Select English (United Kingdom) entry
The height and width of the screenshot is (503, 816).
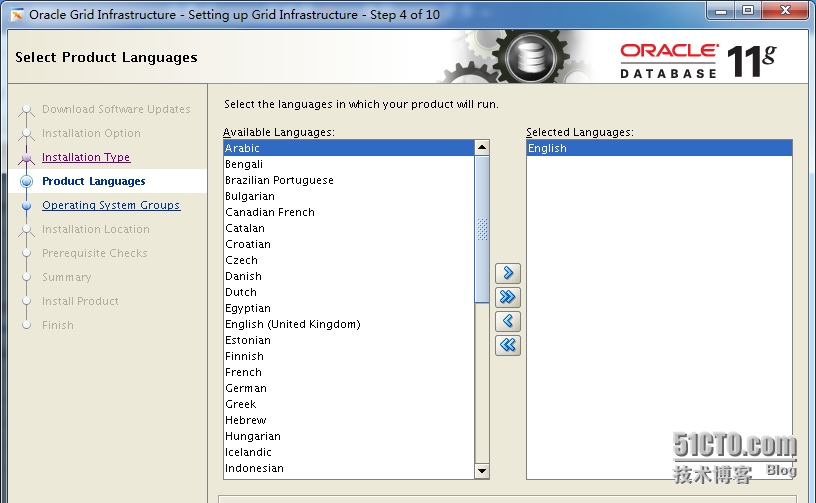pos(349,324)
